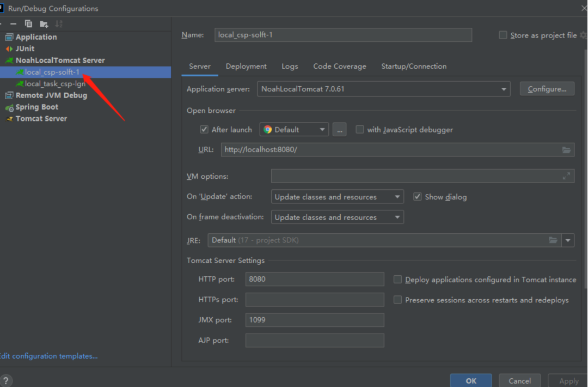Select the local_csp-solft-1 configuration
This screenshot has width=588, height=387.
point(85,72)
